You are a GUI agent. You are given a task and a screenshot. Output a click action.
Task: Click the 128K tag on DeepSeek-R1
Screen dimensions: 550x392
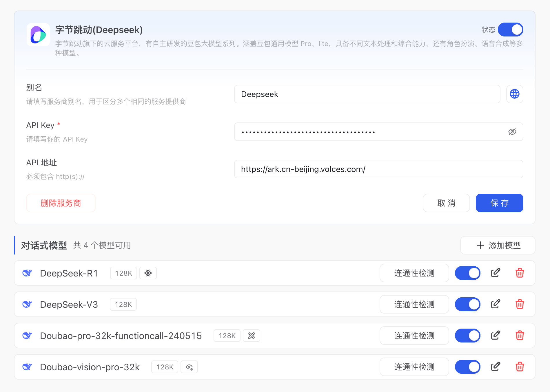pyautogui.click(x=124, y=273)
